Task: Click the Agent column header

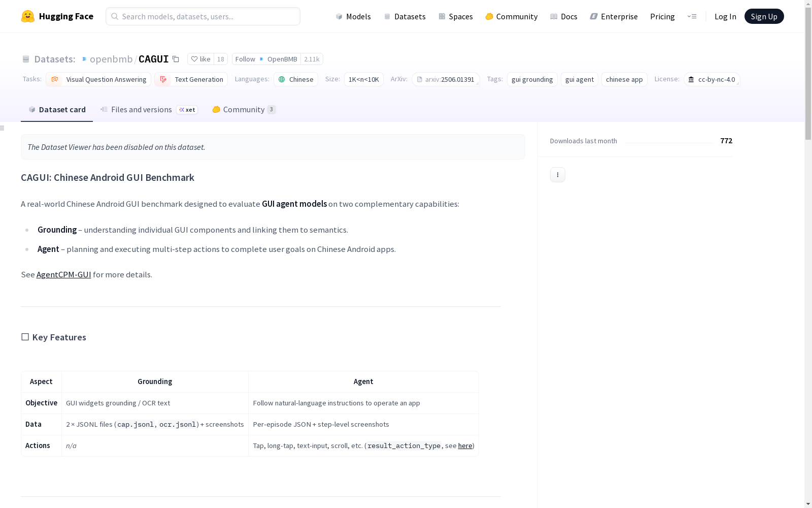Action: pyautogui.click(x=363, y=382)
